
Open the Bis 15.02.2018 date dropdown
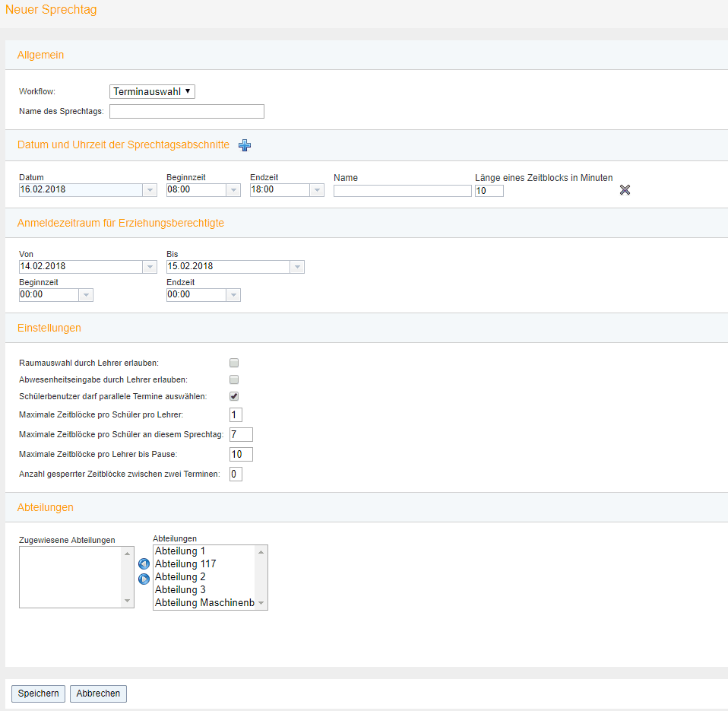tap(297, 267)
